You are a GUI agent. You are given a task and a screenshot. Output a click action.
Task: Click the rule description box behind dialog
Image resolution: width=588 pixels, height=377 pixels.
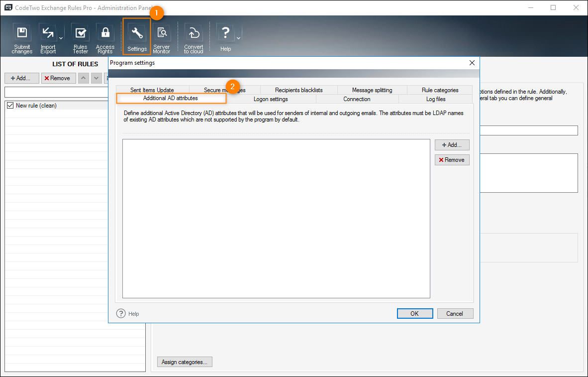[x=529, y=173]
